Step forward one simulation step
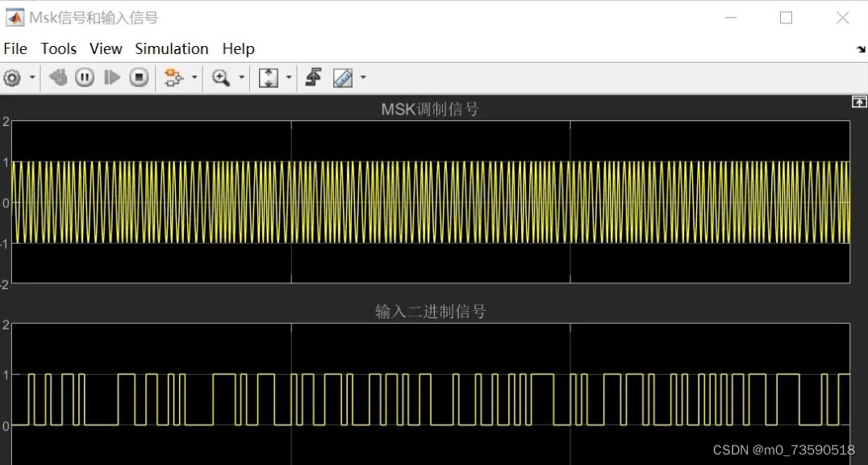Screen dimensions: 868x465 (112, 77)
